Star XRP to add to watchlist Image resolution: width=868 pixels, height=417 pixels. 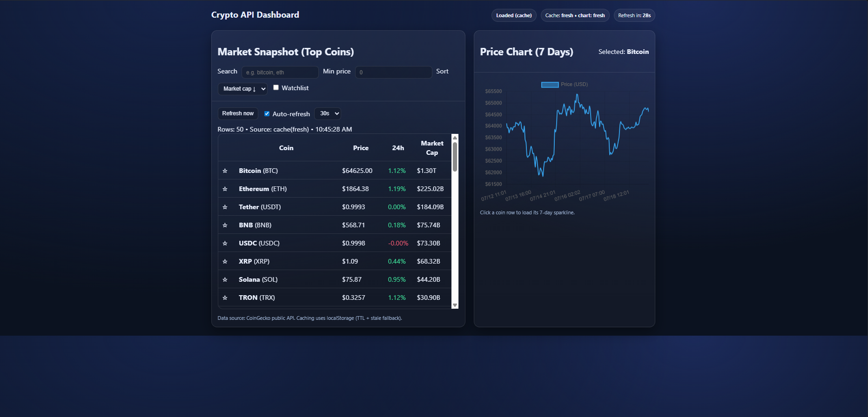[x=225, y=261]
